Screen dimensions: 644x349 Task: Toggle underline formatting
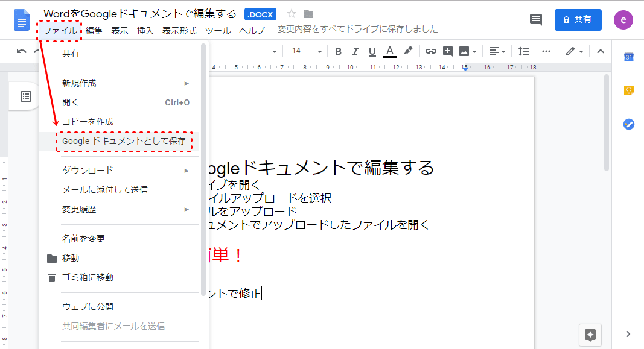point(372,51)
